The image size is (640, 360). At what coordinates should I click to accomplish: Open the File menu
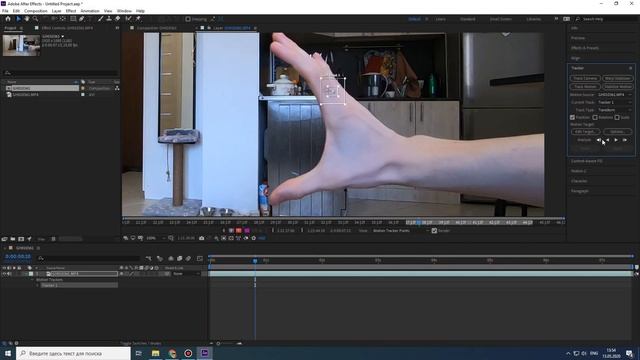pyautogui.click(x=5, y=11)
